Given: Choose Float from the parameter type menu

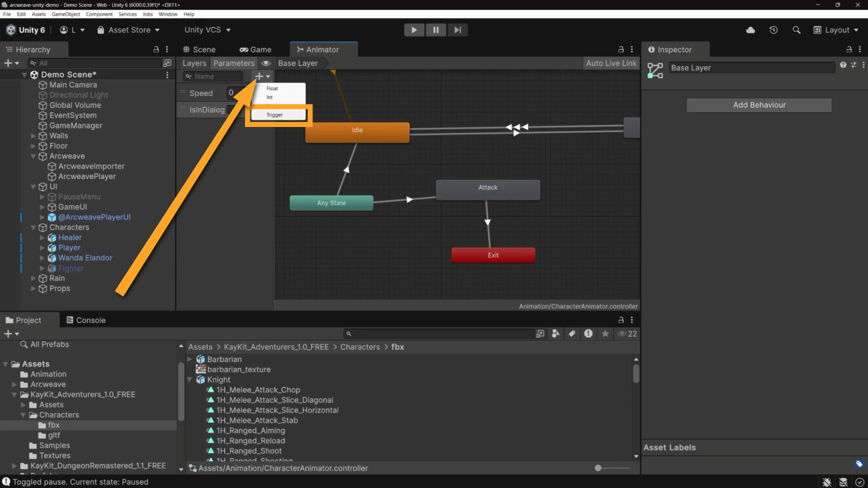Looking at the screenshot, I should (278, 89).
